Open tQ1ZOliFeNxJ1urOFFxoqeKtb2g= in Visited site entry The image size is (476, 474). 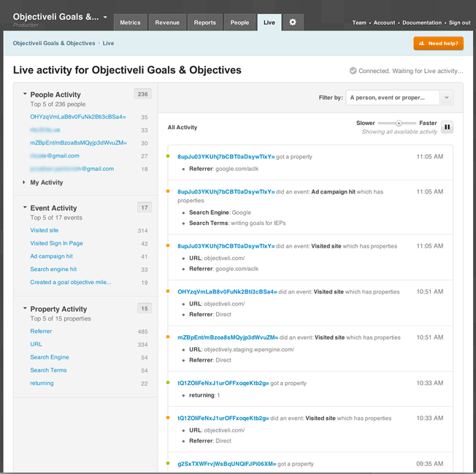[223, 418]
